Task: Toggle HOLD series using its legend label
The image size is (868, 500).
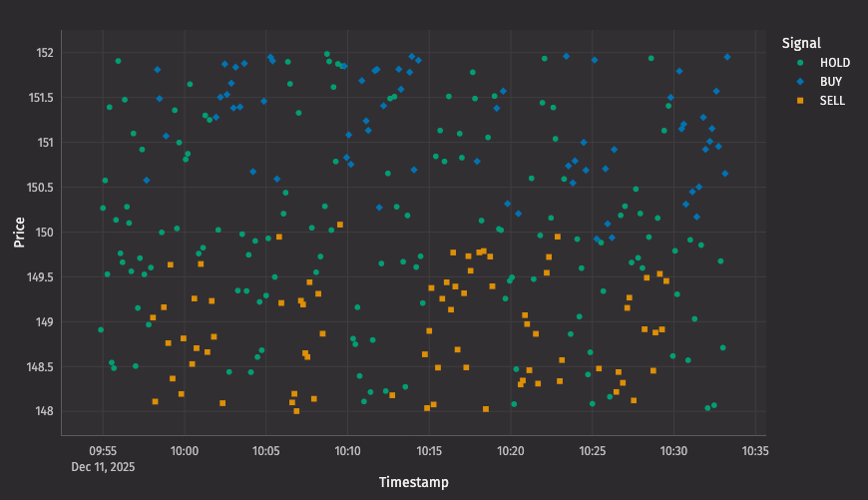Action: coord(834,62)
